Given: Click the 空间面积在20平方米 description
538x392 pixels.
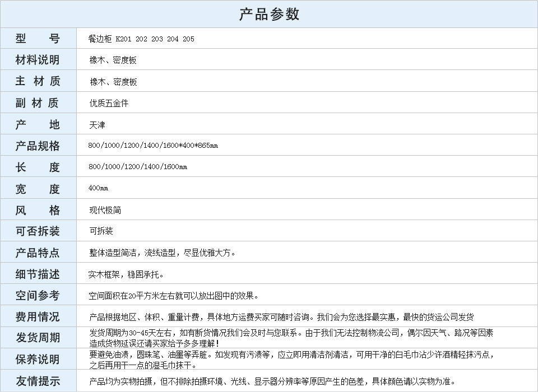Looking at the screenshot, I should [x=174, y=296].
